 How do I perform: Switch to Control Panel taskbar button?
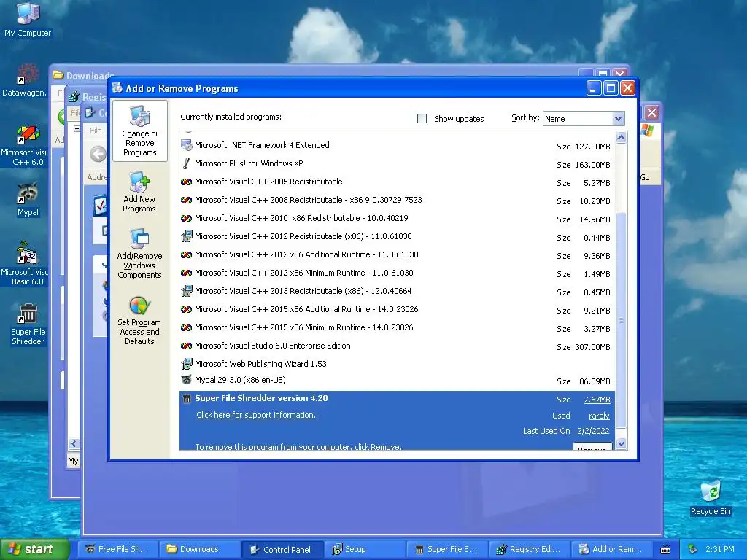click(282, 550)
